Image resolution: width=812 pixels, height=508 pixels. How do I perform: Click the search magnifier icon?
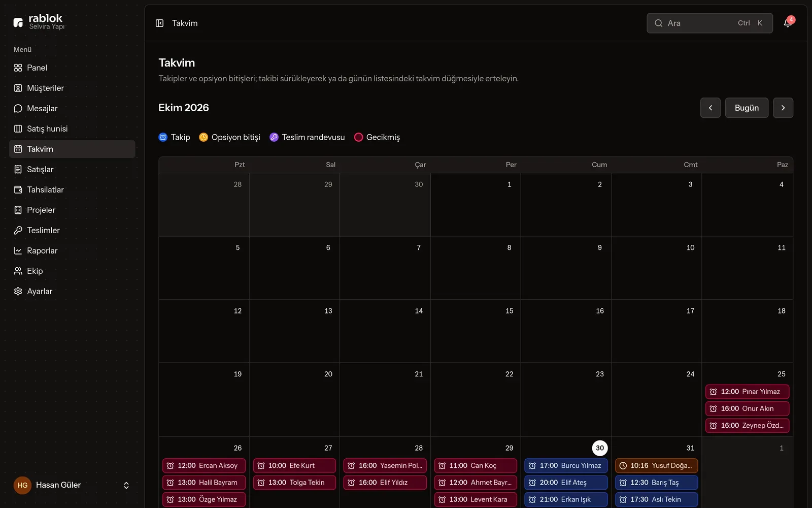(x=659, y=23)
